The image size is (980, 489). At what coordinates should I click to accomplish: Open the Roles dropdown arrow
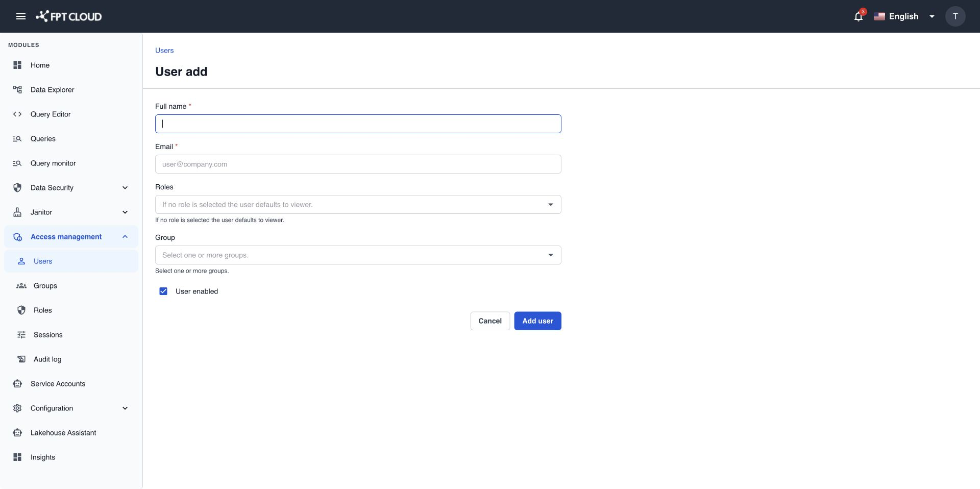coord(551,205)
